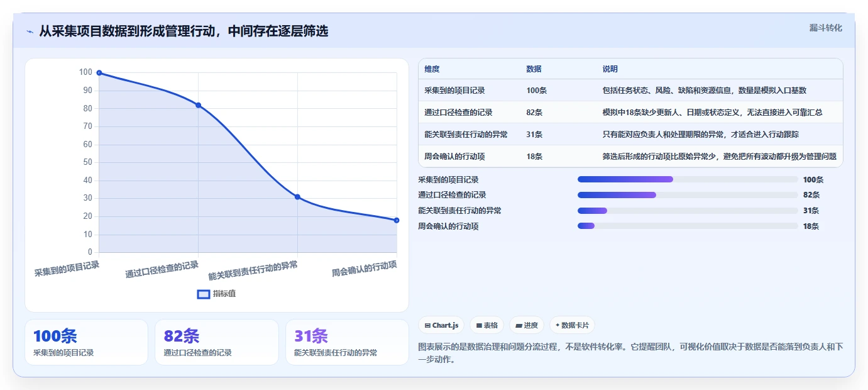Click table cell 82条

coord(535,113)
